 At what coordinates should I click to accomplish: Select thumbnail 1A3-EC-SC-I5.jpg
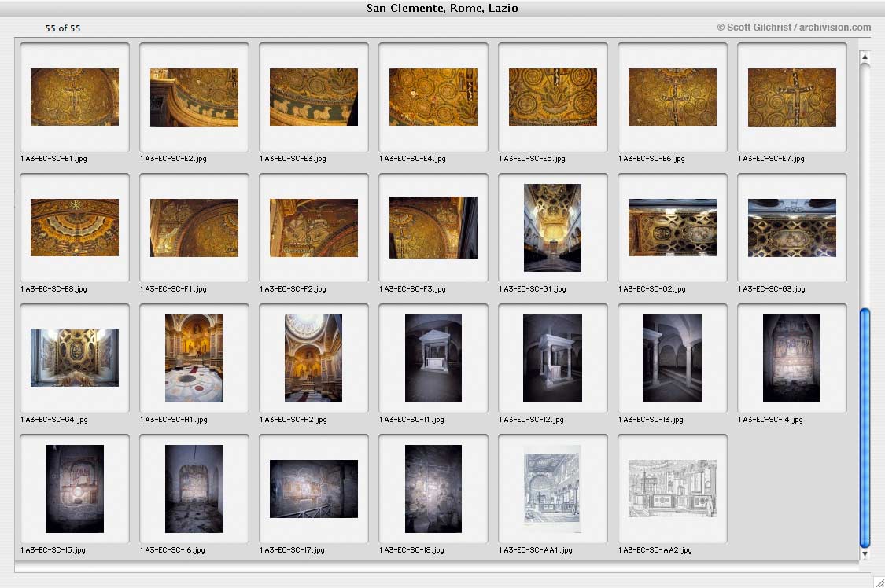coord(75,489)
